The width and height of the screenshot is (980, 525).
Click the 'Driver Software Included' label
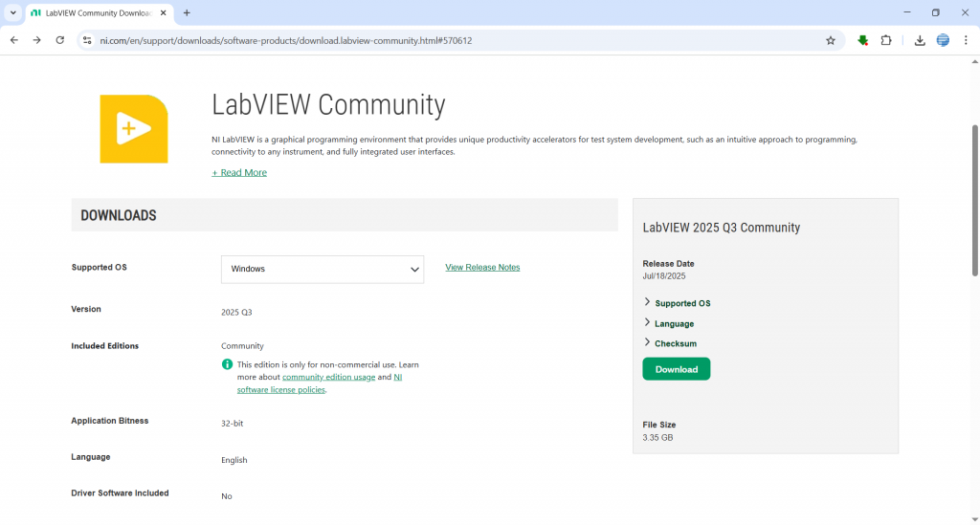tap(120, 493)
